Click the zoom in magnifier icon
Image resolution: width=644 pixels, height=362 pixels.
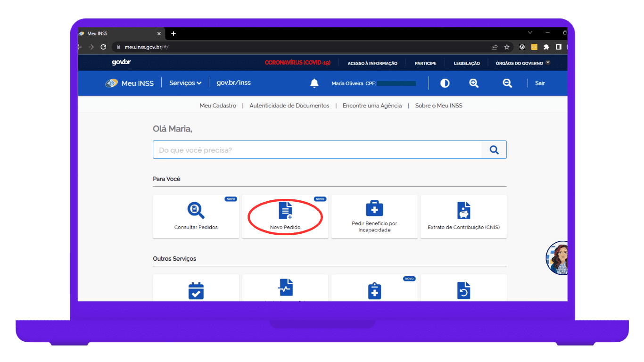click(x=474, y=83)
